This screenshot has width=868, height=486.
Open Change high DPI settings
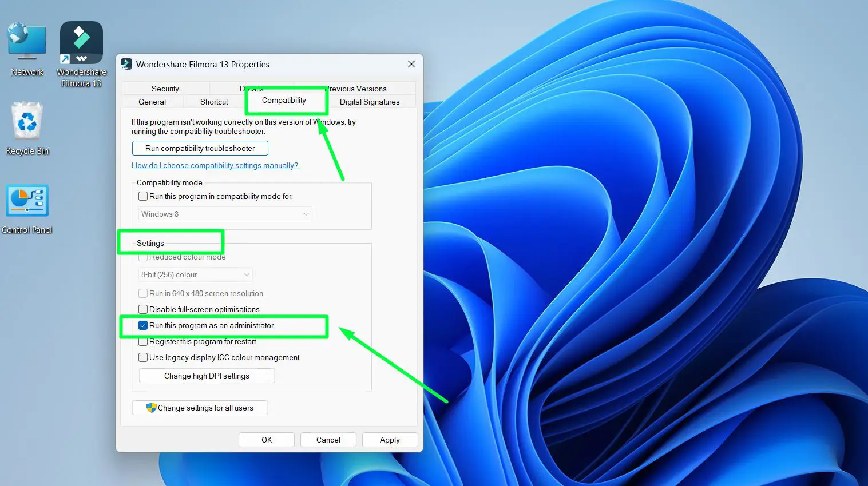207,376
